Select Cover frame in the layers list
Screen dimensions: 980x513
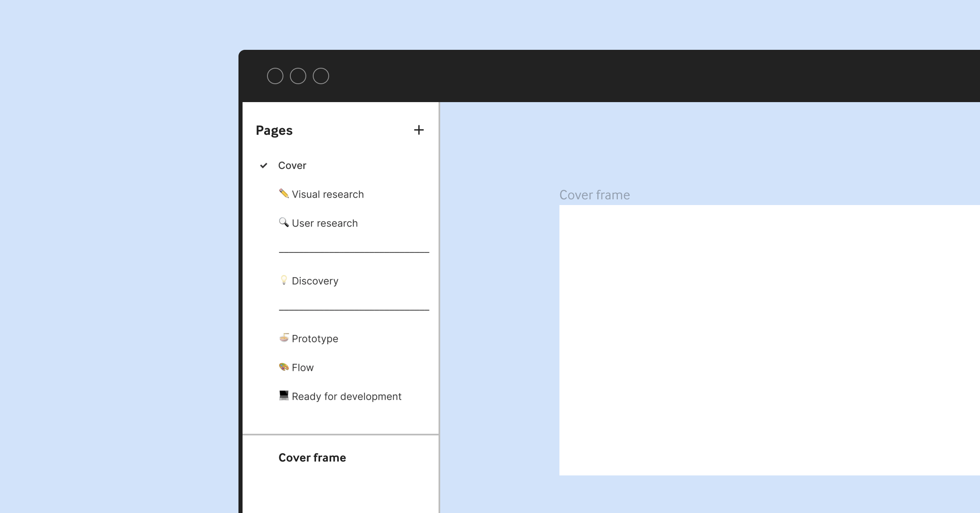click(312, 457)
